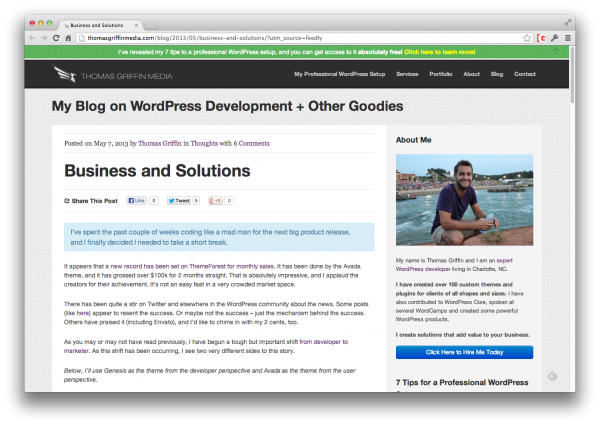Open the Contact menu item
This screenshot has height=426, width=600.
pyautogui.click(x=525, y=74)
